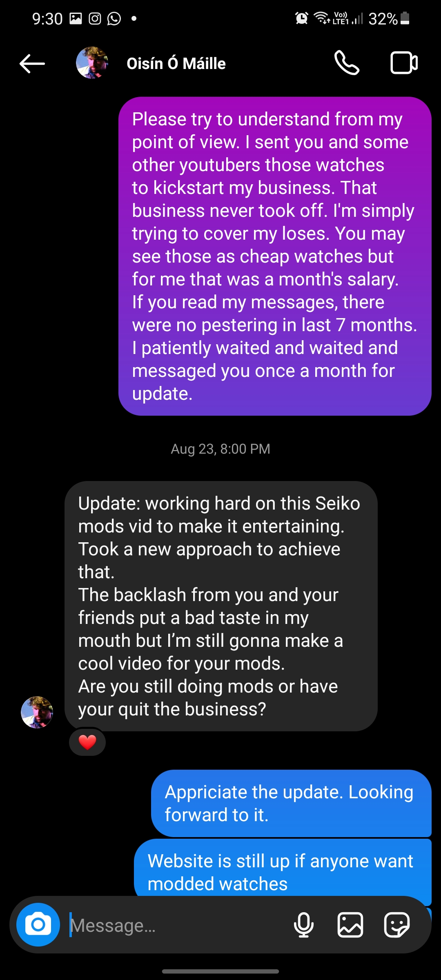Open the sticker picker icon
The image size is (441, 980).
click(x=397, y=925)
